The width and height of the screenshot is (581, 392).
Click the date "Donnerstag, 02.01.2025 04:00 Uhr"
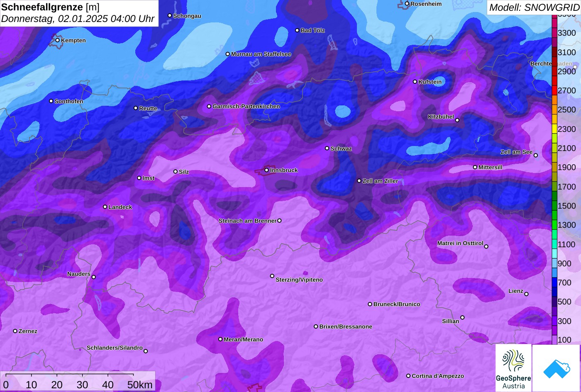(x=78, y=19)
